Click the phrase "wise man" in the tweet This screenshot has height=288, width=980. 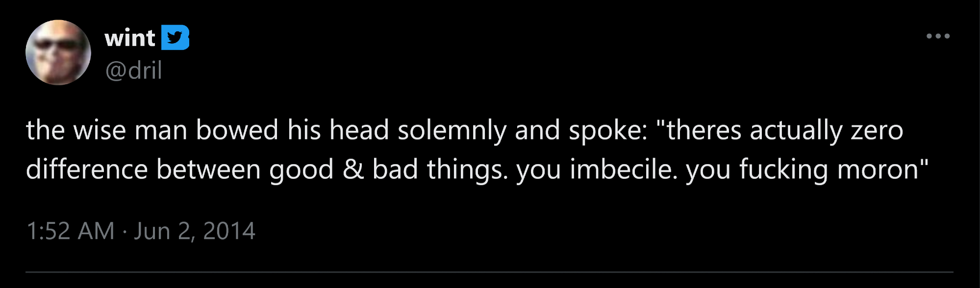coord(130,130)
